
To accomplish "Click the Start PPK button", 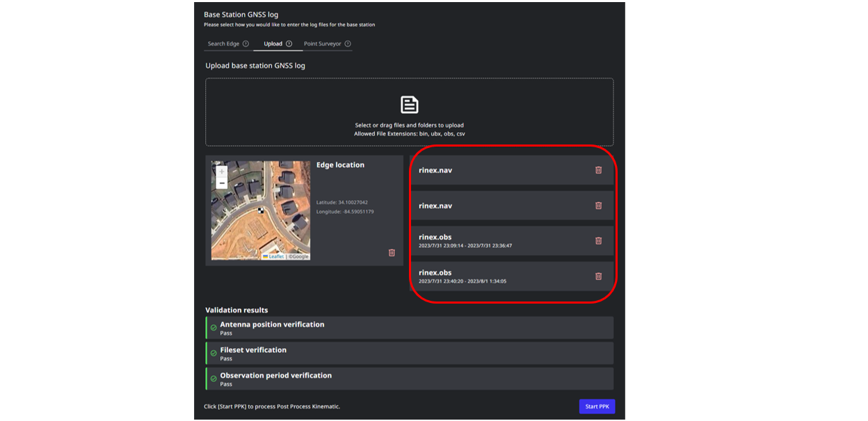I will [597, 406].
